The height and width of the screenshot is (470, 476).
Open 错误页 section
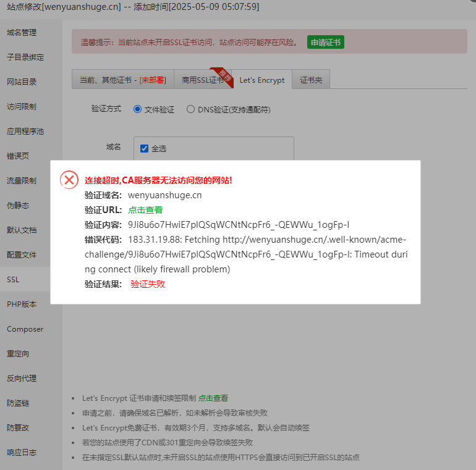click(18, 156)
